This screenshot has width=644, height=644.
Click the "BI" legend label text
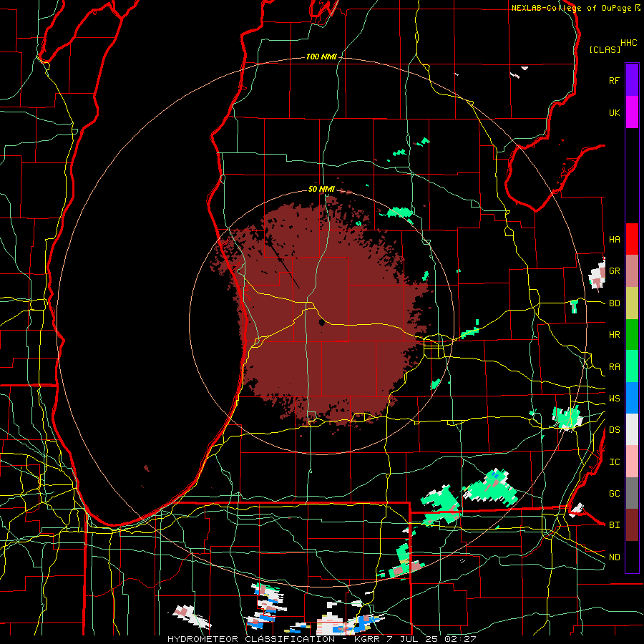point(615,525)
